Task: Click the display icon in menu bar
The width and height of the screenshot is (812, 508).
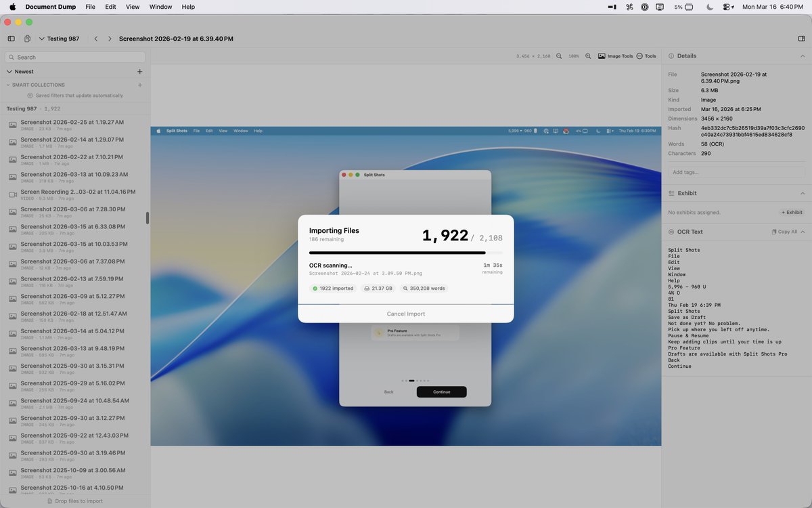Action: click(x=660, y=7)
